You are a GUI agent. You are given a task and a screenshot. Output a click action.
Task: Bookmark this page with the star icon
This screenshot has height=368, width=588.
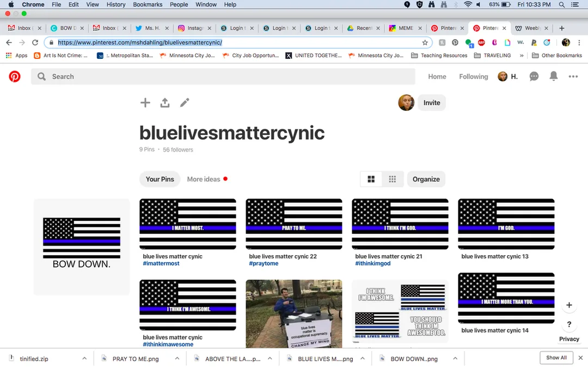point(425,43)
